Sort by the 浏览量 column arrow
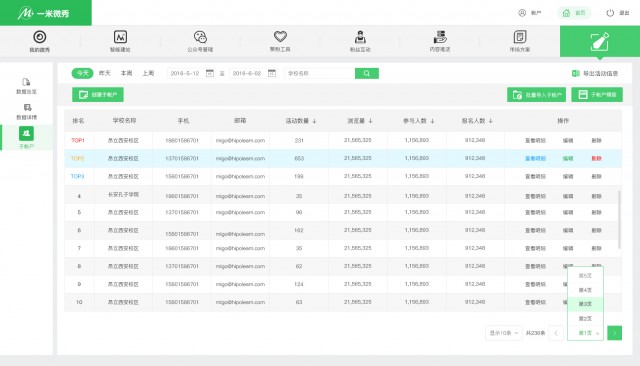The image size is (640, 366). (x=370, y=121)
